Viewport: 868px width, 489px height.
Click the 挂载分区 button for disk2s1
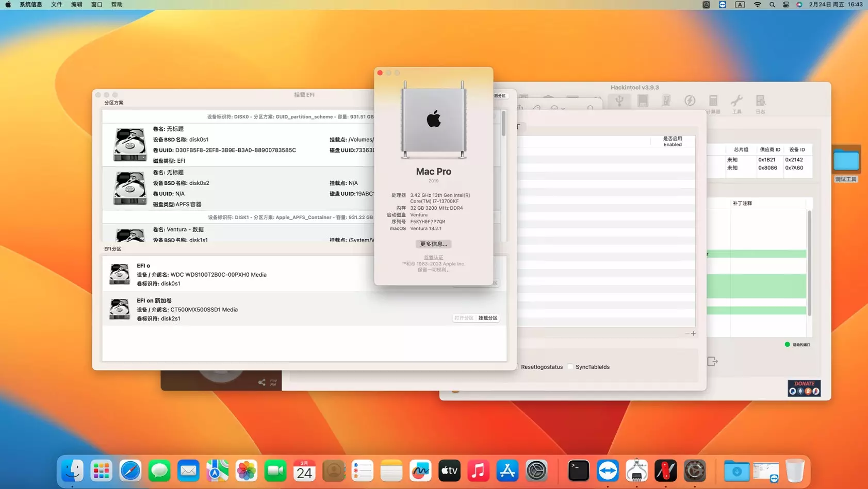click(487, 318)
